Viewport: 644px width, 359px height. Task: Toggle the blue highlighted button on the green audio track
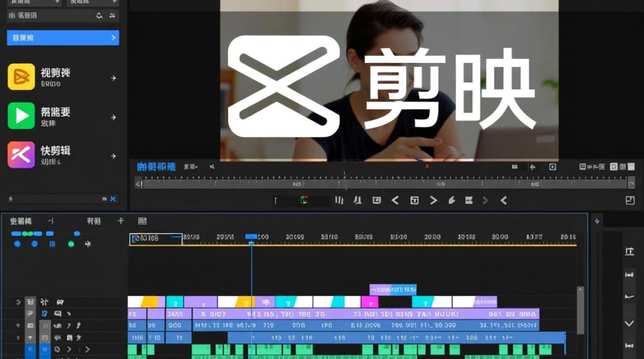[x=45, y=350]
